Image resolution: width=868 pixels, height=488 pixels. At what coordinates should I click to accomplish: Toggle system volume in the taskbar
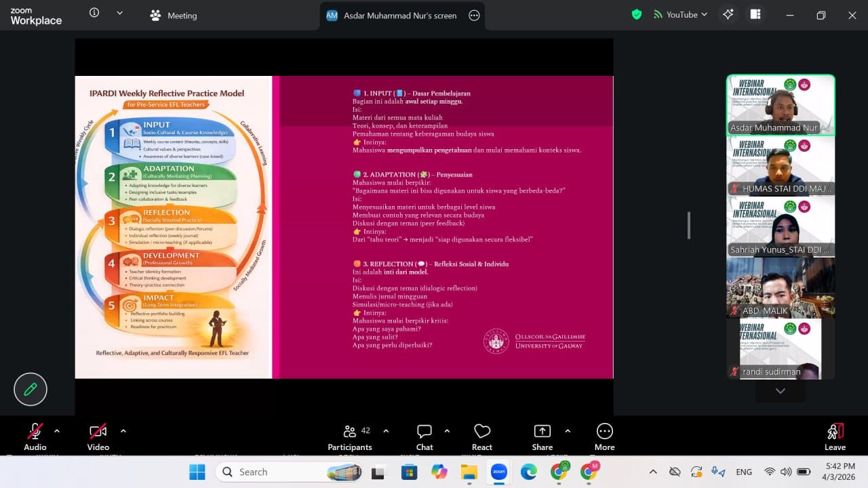click(786, 471)
